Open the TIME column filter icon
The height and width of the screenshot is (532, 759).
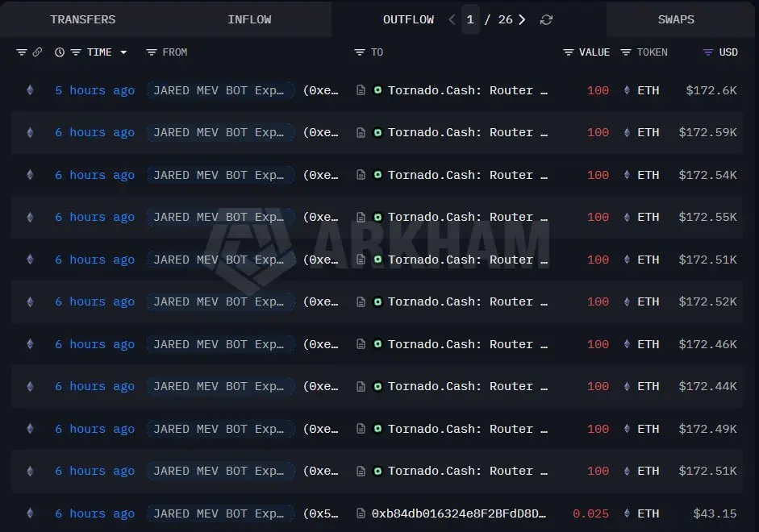click(76, 52)
